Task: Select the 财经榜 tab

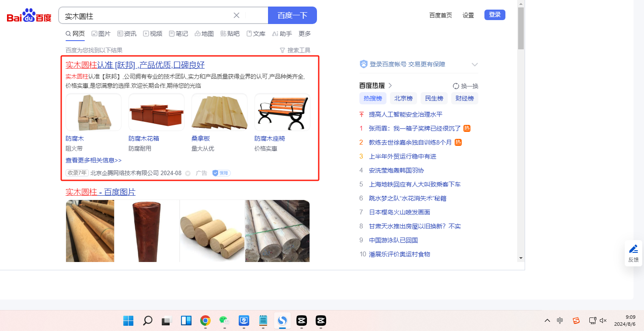Action: 465,98
